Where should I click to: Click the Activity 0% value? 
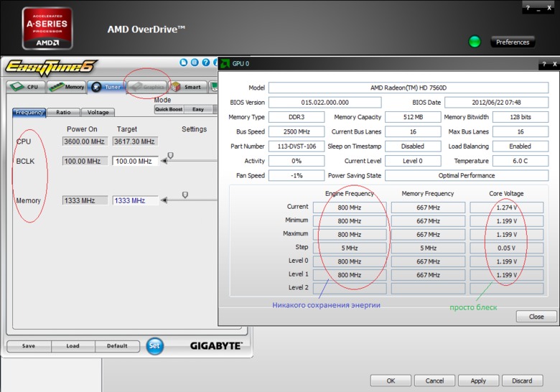point(297,161)
